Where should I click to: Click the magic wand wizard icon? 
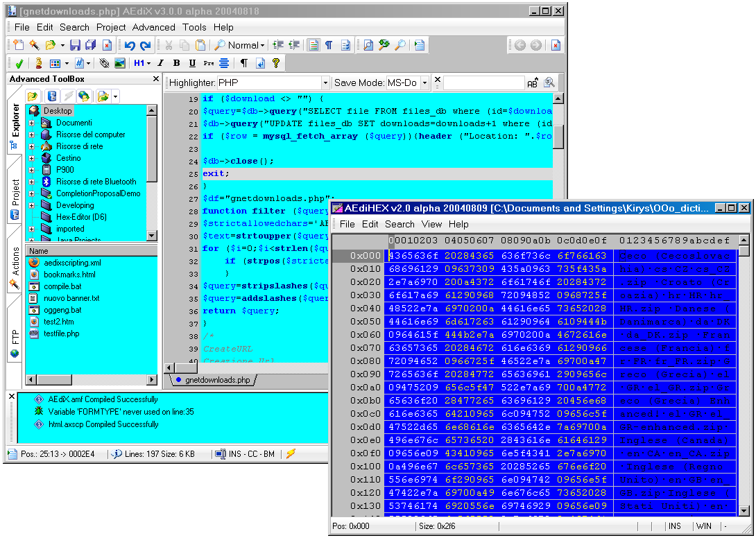(x=34, y=45)
